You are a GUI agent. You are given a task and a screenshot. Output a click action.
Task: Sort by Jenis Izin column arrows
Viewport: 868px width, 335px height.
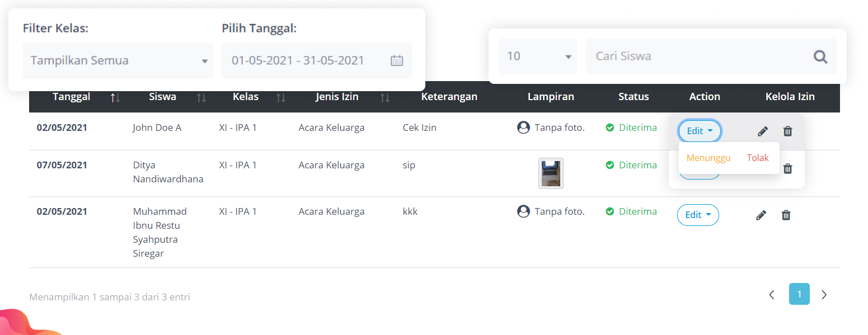(385, 98)
